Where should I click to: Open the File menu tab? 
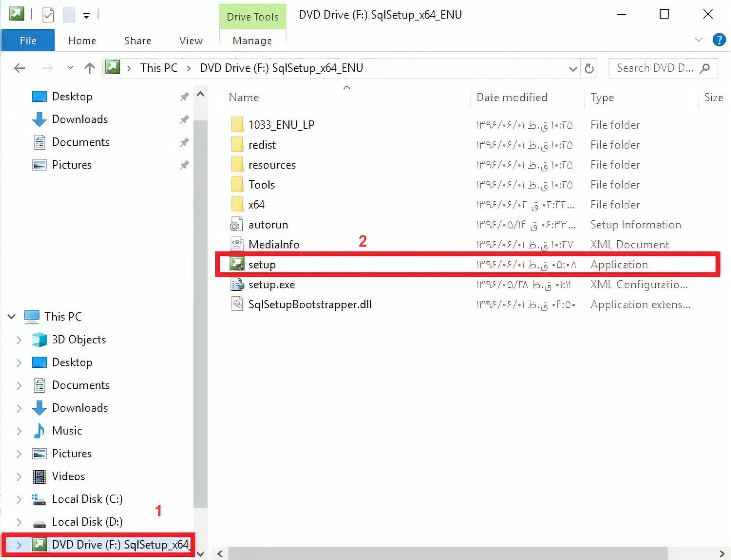pyautogui.click(x=28, y=40)
